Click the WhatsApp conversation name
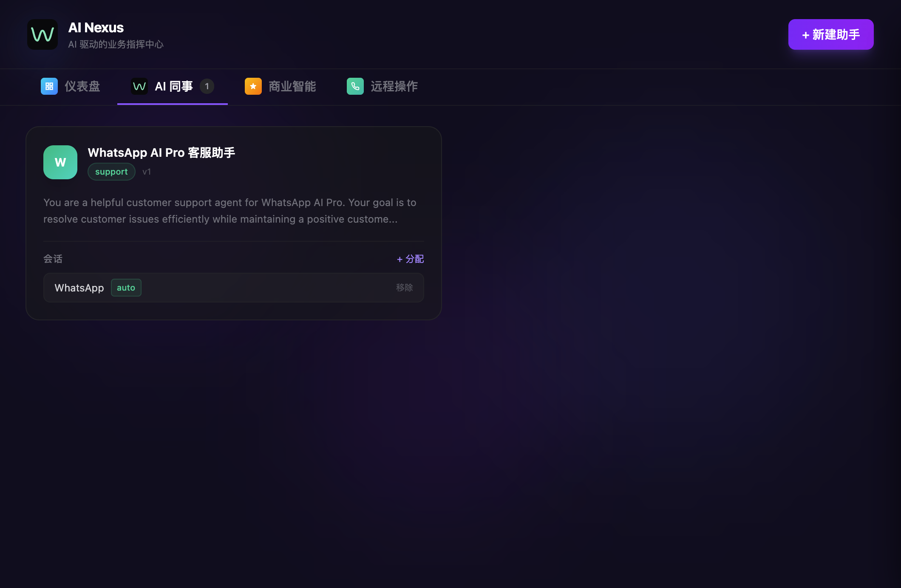 pyautogui.click(x=79, y=288)
